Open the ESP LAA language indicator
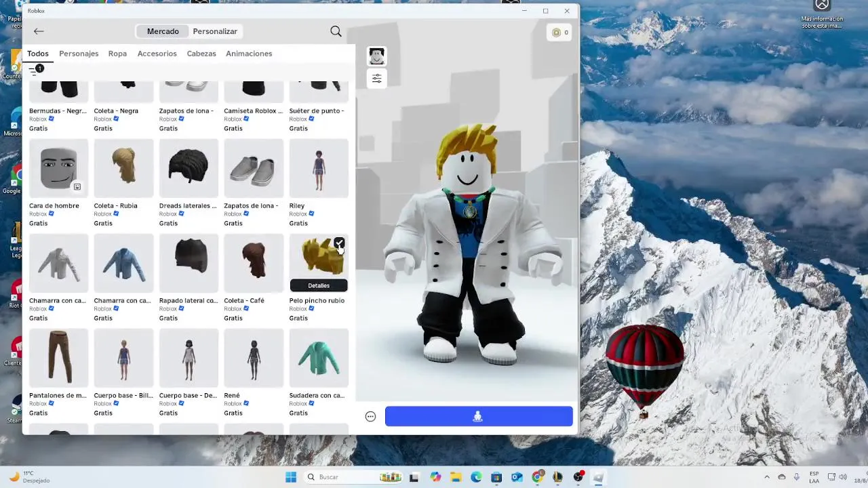Viewport: 868px width, 488px height. [x=814, y=477]
